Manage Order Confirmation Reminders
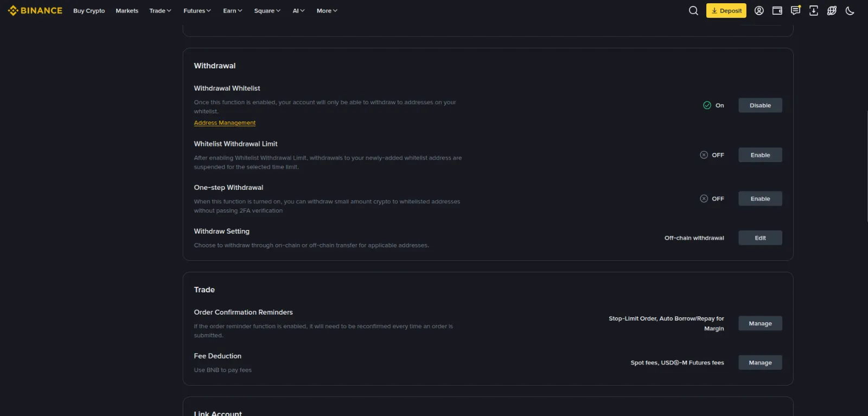Screen dimensions: 868x416 760,323
